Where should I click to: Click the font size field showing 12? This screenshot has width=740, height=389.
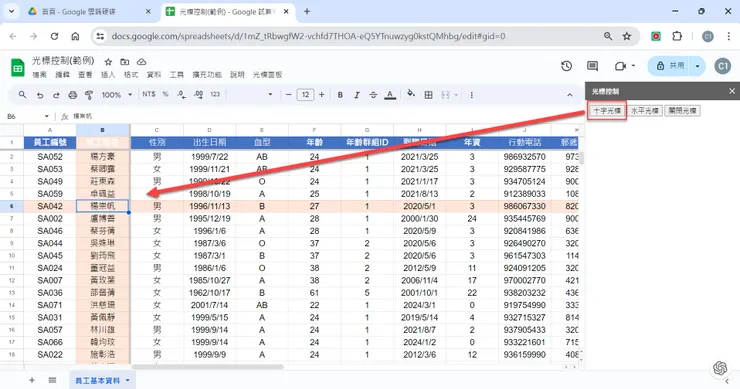click(x=305, y=95)
